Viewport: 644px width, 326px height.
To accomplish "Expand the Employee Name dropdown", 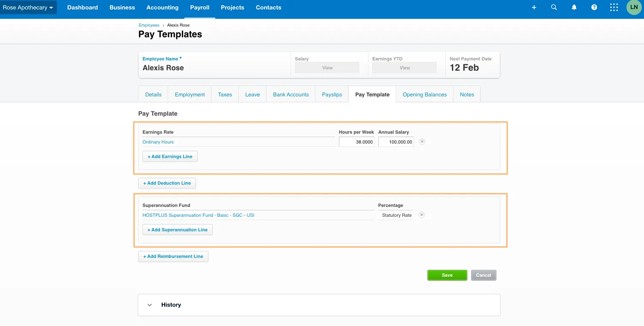I will click(162, 59).
